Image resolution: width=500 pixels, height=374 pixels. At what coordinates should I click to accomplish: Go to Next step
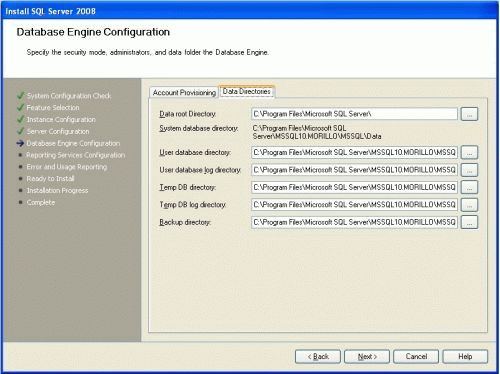tap(367, 357)
